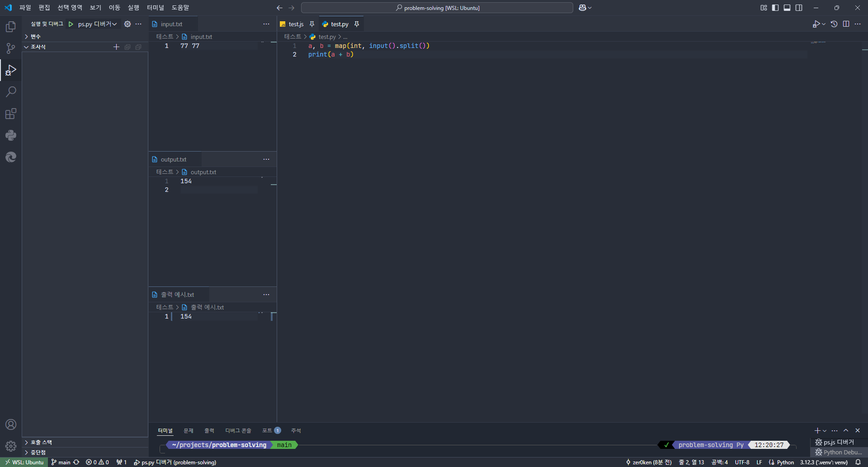Change indentation via 공백: 4
The width and height of the screenshot is (868, 467).
pos(719,462)
